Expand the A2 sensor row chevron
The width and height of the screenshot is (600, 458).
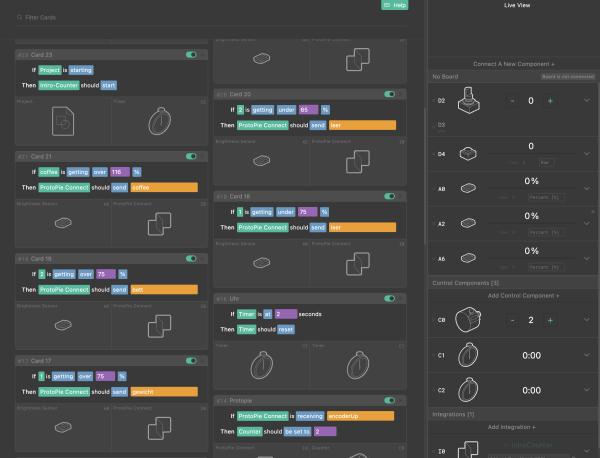(x=587, y=223)
